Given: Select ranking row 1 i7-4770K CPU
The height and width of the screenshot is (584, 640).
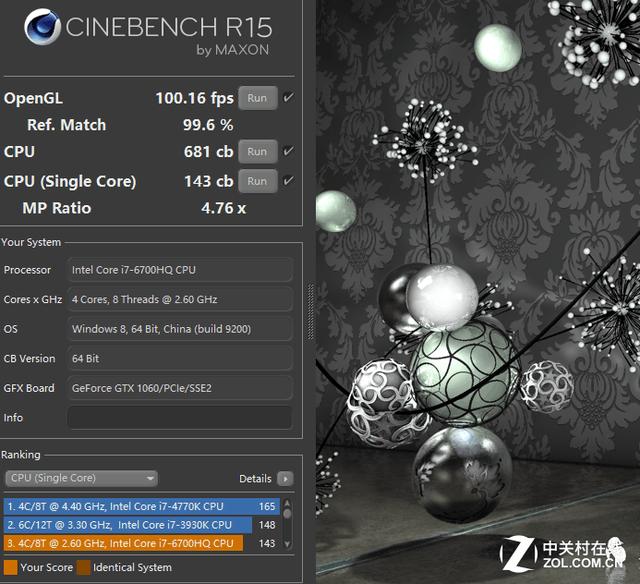Looking at the screenshot, I should tap(142, 506).
